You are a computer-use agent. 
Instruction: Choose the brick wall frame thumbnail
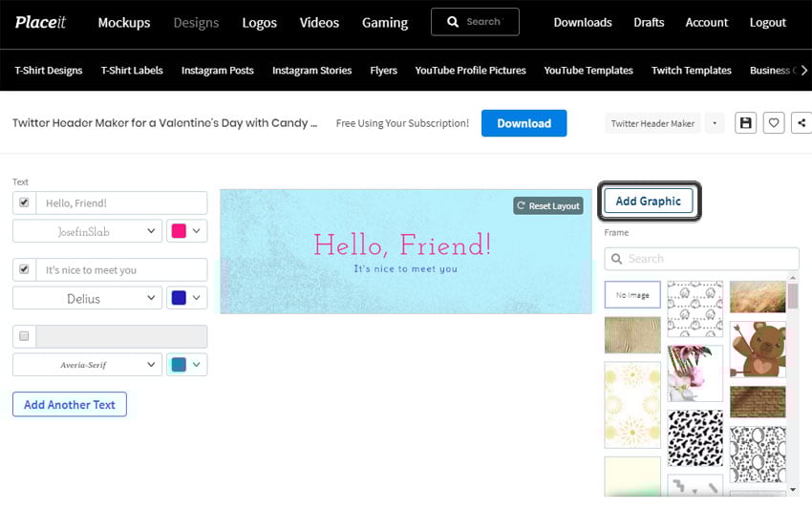[x=758, y=401]
